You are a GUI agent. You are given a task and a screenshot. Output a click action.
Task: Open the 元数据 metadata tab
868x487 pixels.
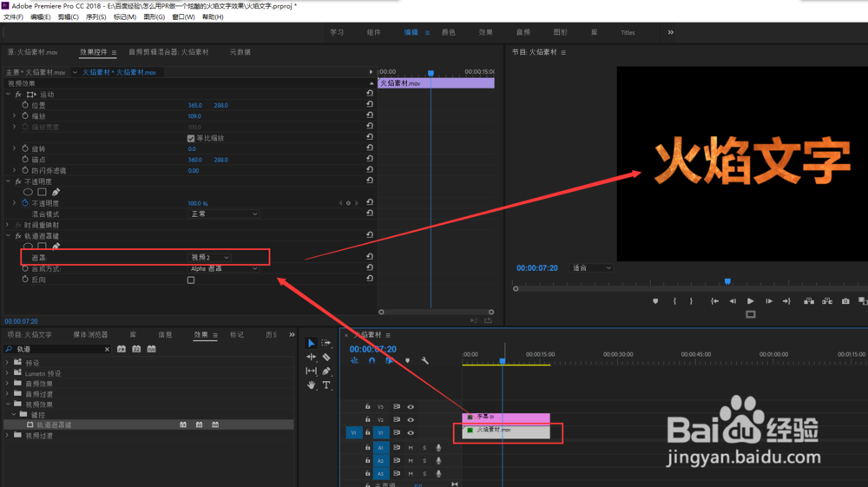click(240, 52)
